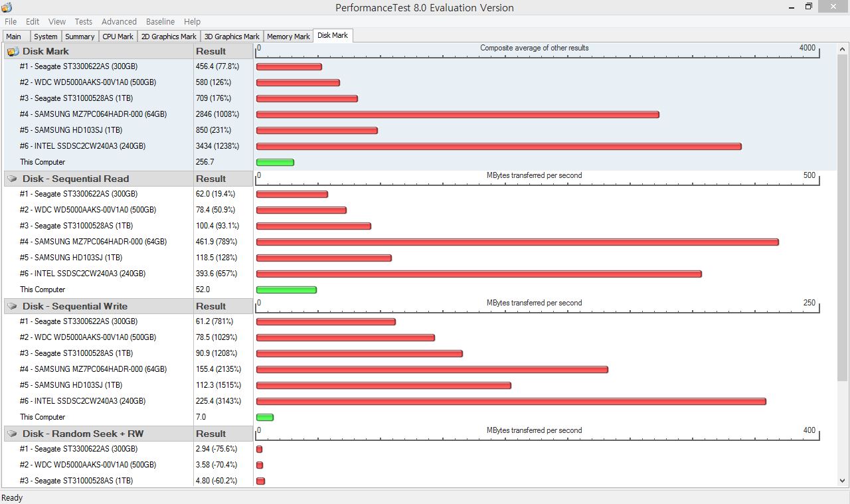The height and width of the screenshot is (504, 850).
Task: Click the Sequential Read bar for SAMSUNG MZ7PC064HADR
Action: [517, 242]
